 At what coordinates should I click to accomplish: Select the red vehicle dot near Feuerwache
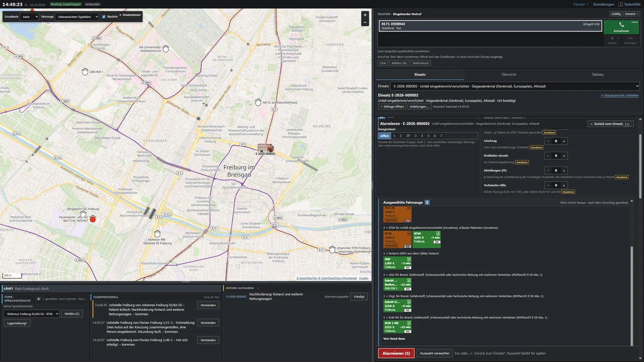[93, 219]
